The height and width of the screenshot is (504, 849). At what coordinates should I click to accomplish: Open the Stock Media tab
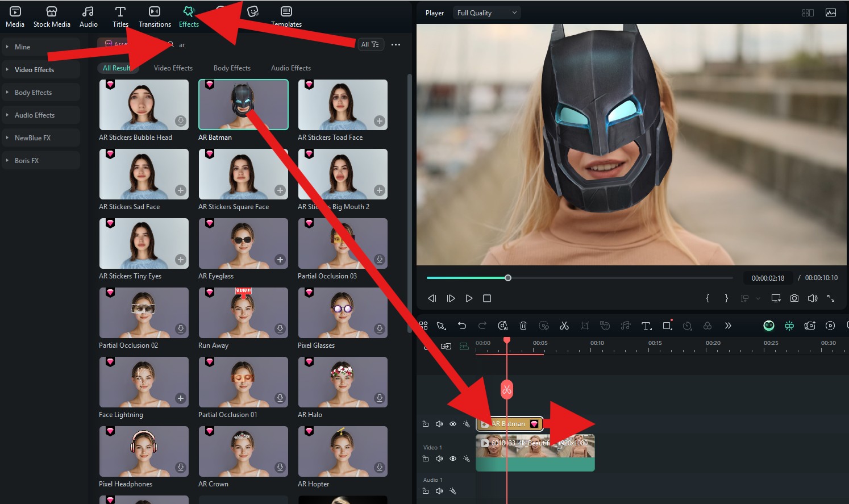[x=52, y=16]
